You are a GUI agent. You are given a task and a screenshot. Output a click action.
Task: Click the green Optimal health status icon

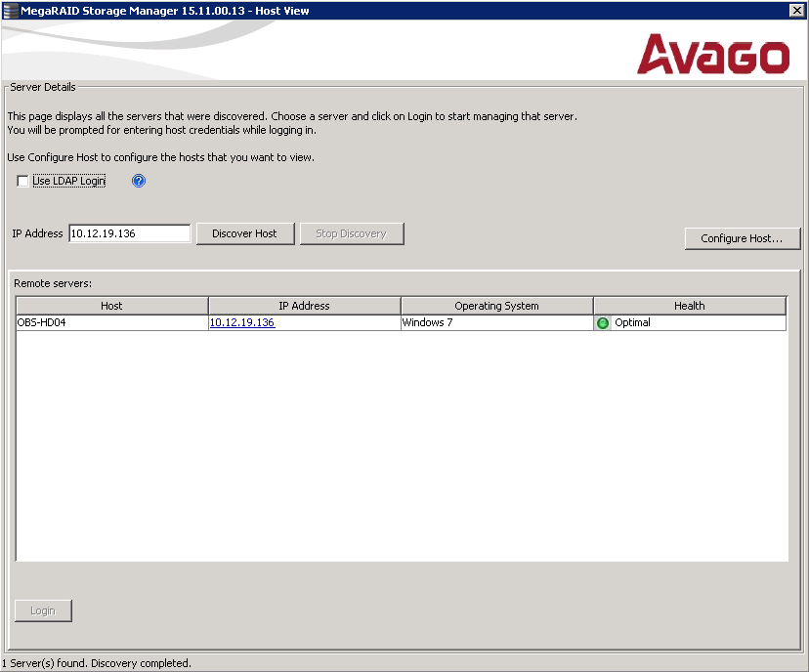point(602,323)
